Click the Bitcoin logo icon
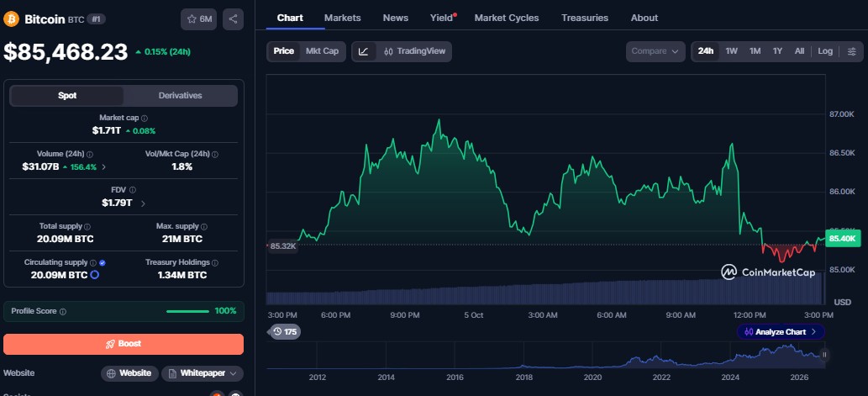Viewport: 868px width, 396px height. point(11,19)
